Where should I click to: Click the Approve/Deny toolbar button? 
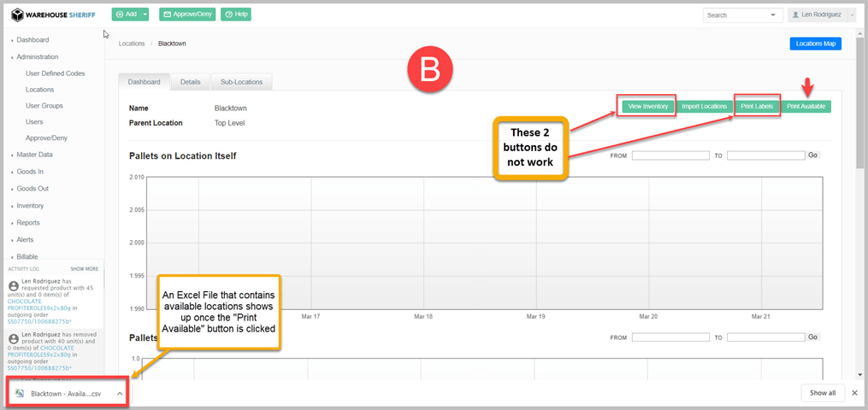pyautogui.click(x=186, y=15)
